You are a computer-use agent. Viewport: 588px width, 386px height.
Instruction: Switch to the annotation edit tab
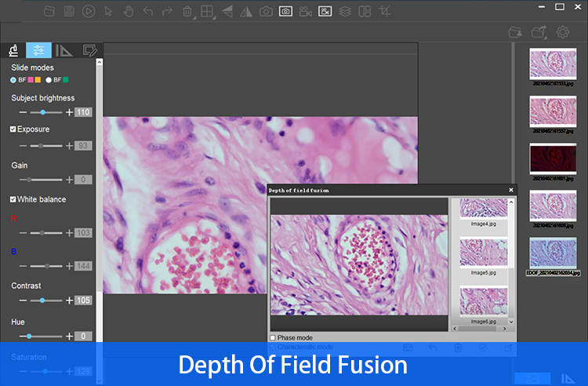pos(89,50)
